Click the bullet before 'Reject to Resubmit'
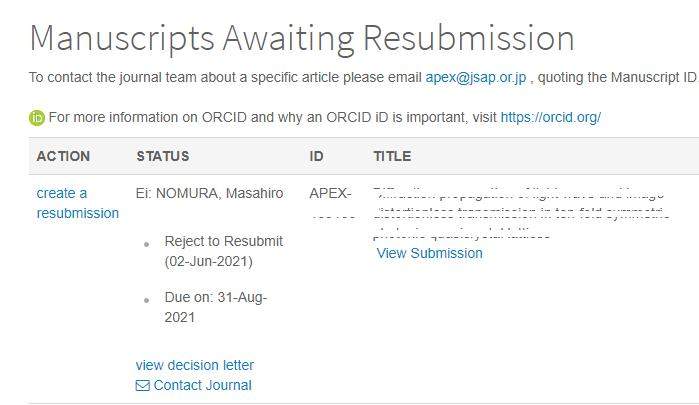Viewport: 699px width, 405px height. coord(147,243)
